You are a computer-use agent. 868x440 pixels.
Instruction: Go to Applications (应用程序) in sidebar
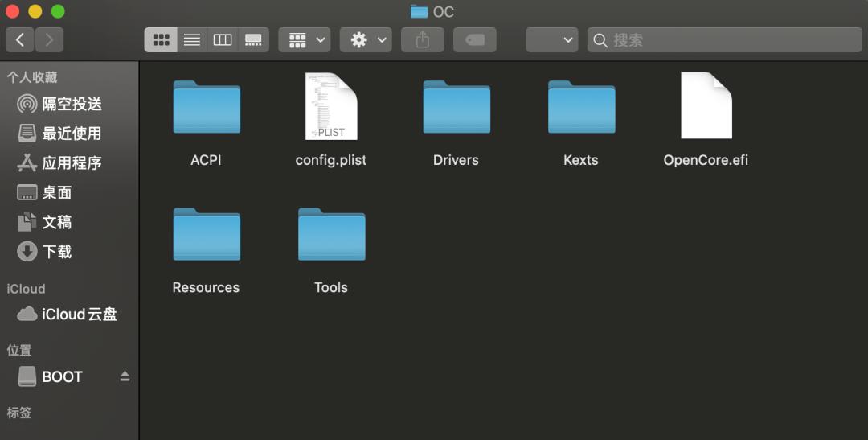[71, 163]
